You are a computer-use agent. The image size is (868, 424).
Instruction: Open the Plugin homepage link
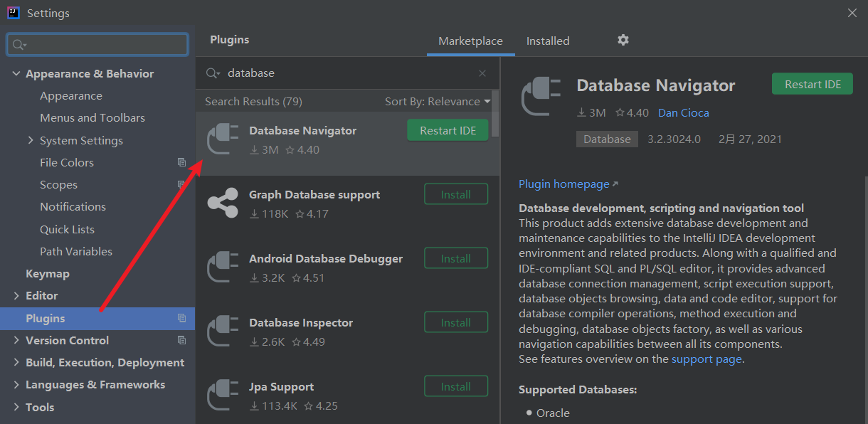point(568,184)
